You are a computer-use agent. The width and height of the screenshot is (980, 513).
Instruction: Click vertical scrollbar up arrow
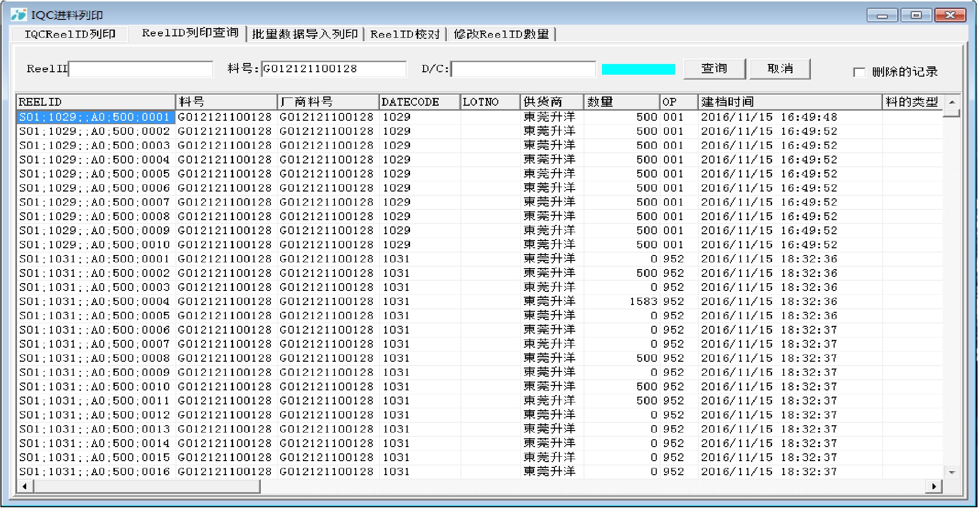(x=951, y=102)
